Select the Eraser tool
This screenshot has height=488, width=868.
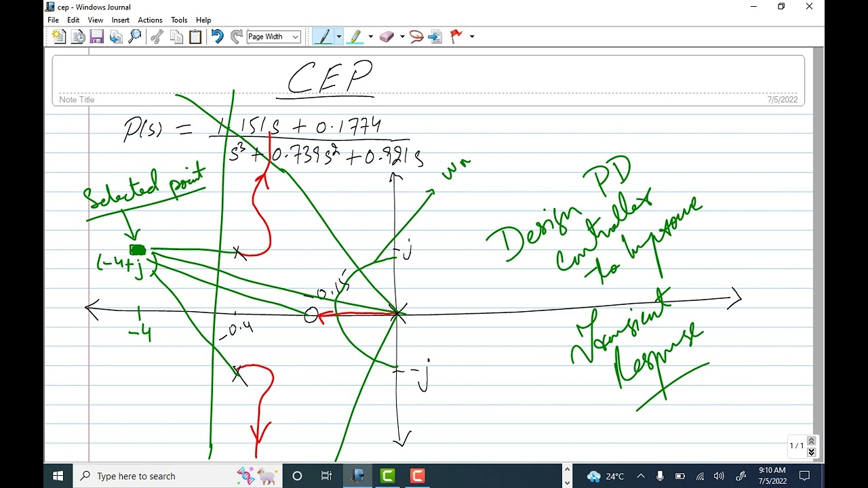pyautogui.click(x=387, y=37)
